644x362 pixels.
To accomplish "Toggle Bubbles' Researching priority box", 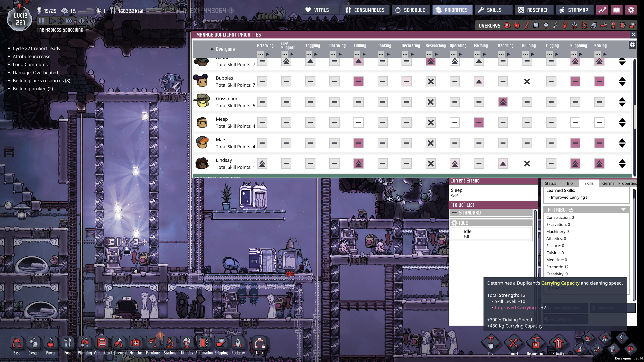I will (x=430, y=81).
